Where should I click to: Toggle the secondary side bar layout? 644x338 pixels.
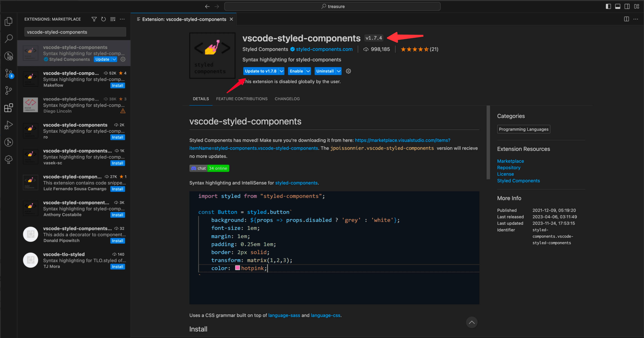[627, 6]
